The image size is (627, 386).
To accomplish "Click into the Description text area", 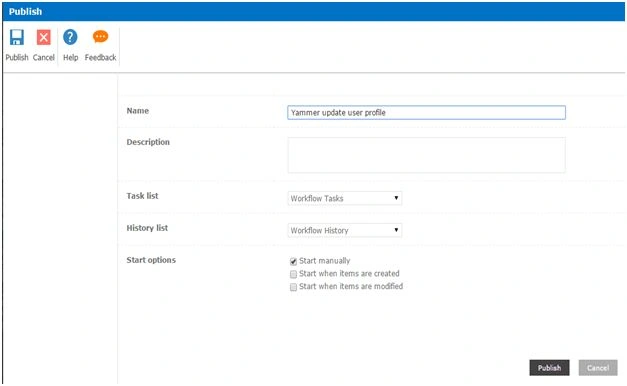I will [x=426, y=155].
